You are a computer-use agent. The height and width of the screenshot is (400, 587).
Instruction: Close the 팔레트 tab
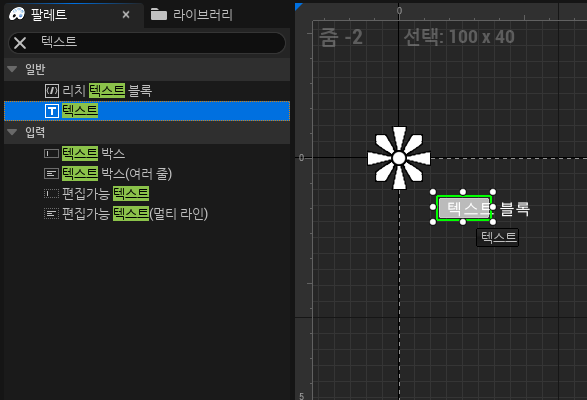click(x=126, y=15)
